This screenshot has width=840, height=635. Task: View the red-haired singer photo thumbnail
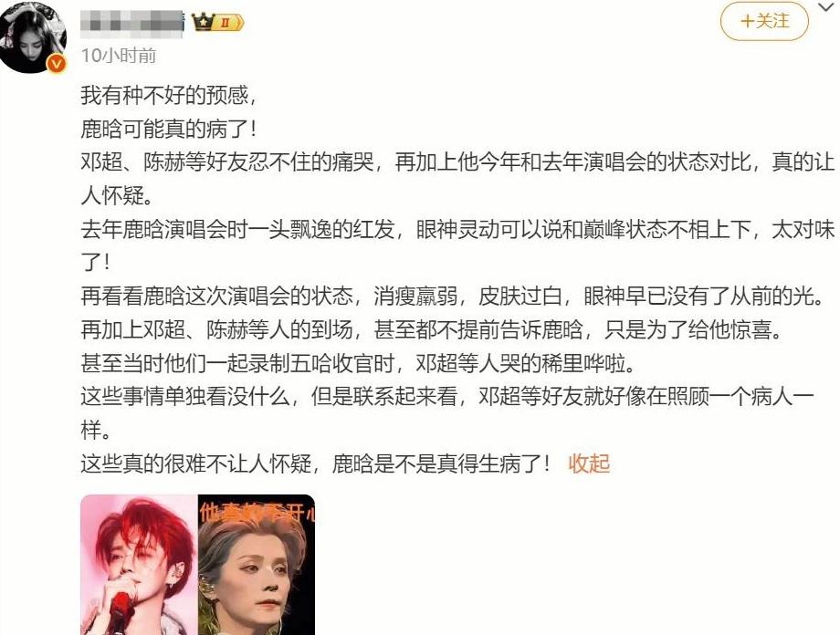(x=139, y=565)
